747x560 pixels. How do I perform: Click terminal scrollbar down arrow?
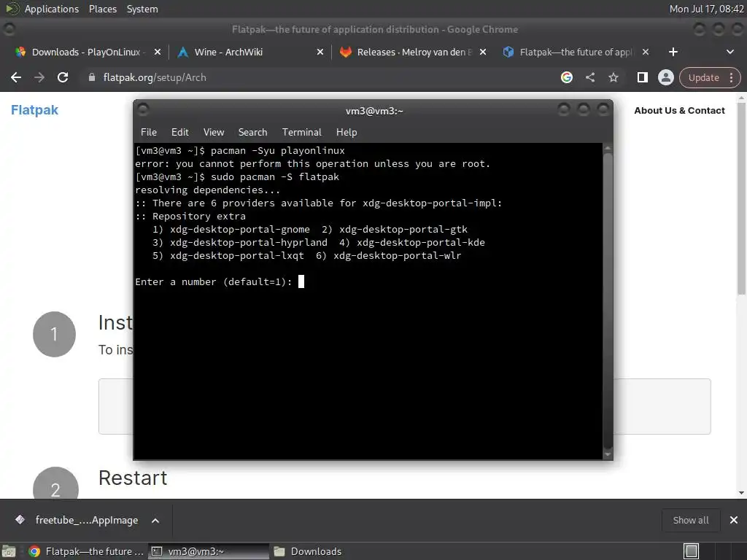pyautogui.click(x=608, y=454)
